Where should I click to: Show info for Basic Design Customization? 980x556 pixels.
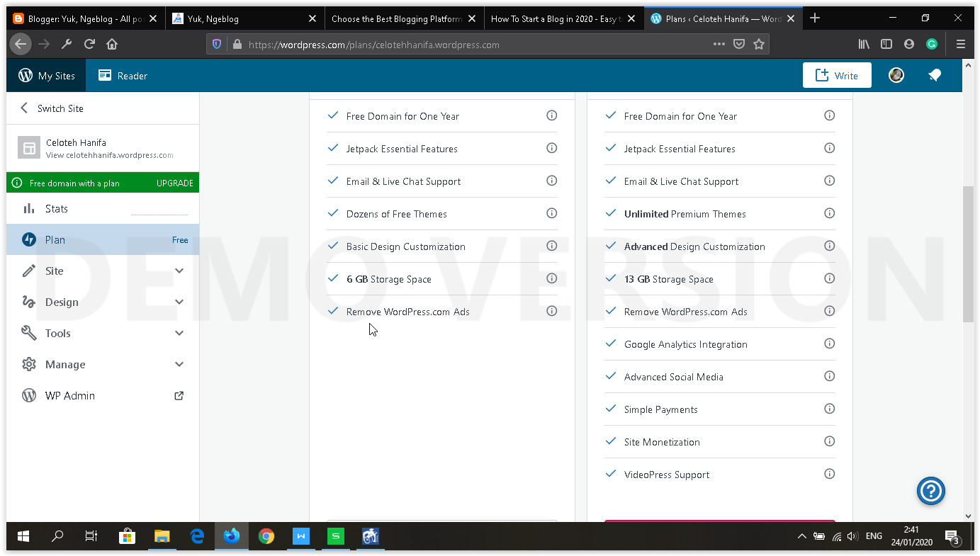click(x=552, y=246)
